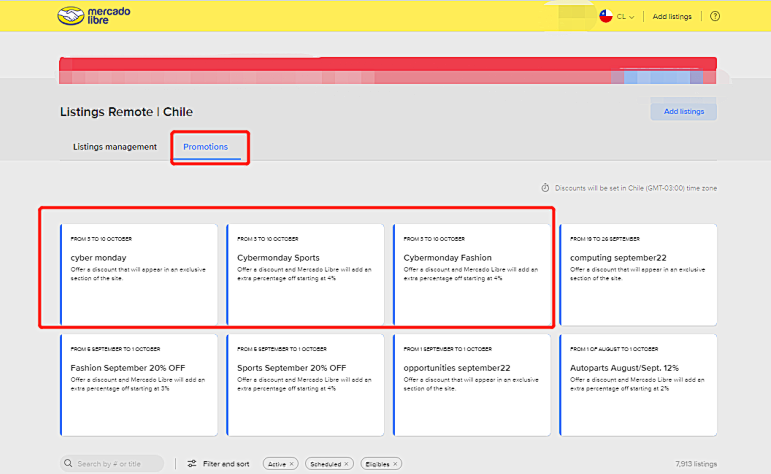Screen dimensions: 771x474
Task: Open the Cybermonday Sports promotion card
Action: point(306,274)
